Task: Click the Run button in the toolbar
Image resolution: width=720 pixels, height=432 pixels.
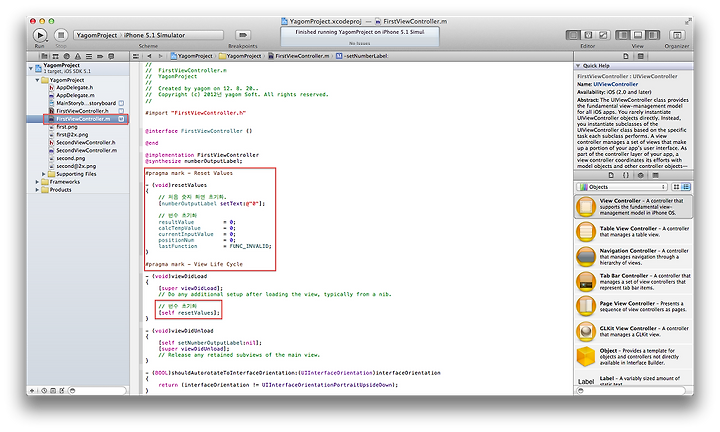Action: 40,35
